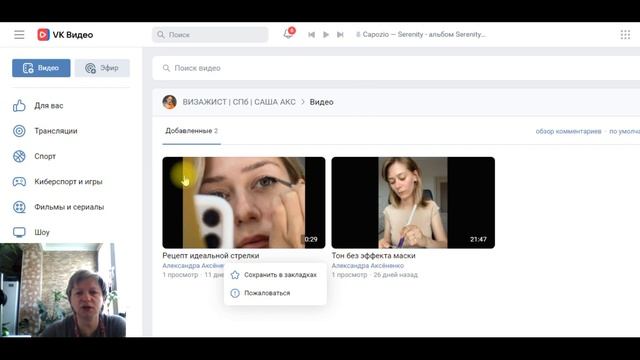Click the VK Видео logo
Screen dimensions: 640x360
click(x=65, y=35)
